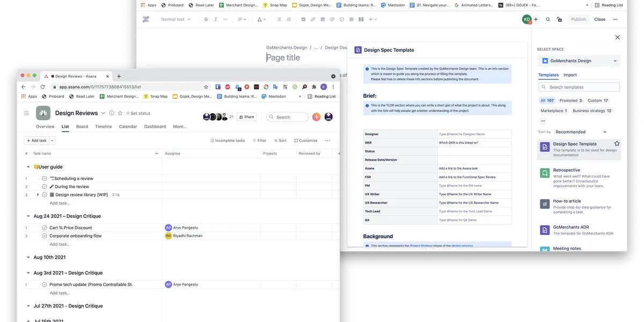Insert link in Confluence toolbar
This screenshot has width=644, height=322.
[313, 19]
